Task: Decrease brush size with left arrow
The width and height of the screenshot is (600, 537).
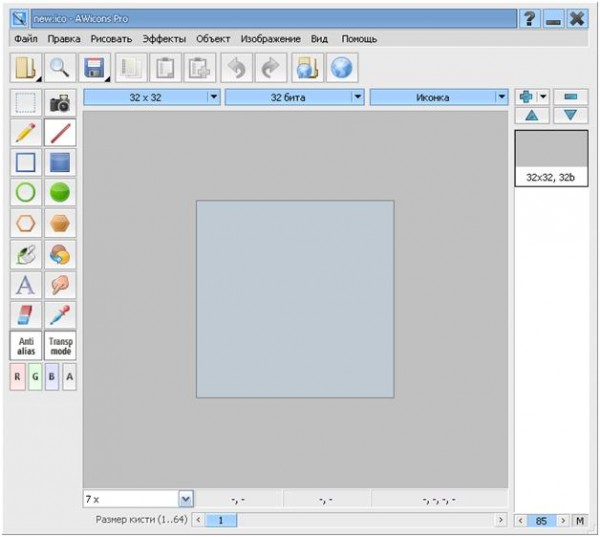Action: pos(198,520)
